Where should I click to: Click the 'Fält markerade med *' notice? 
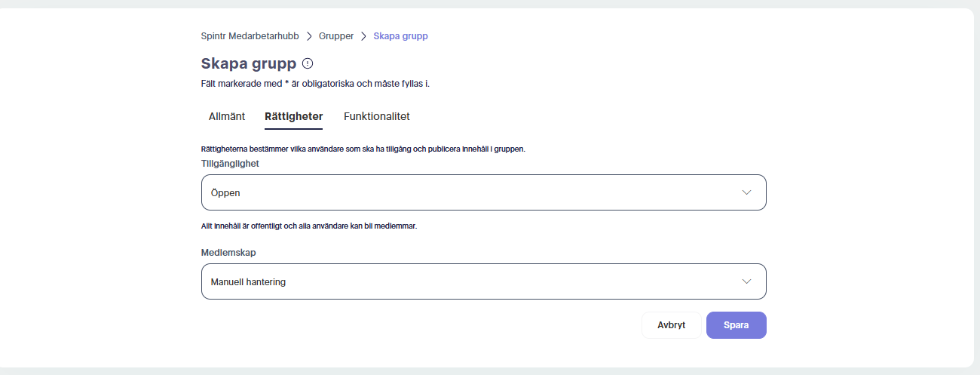(315, 83)
